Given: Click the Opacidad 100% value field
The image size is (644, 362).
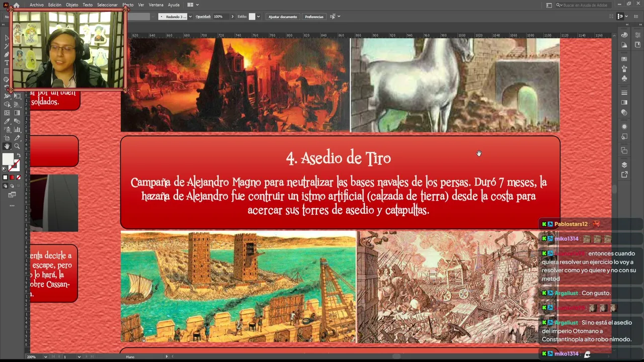Looking at the screenshot, I should [220, 17].
